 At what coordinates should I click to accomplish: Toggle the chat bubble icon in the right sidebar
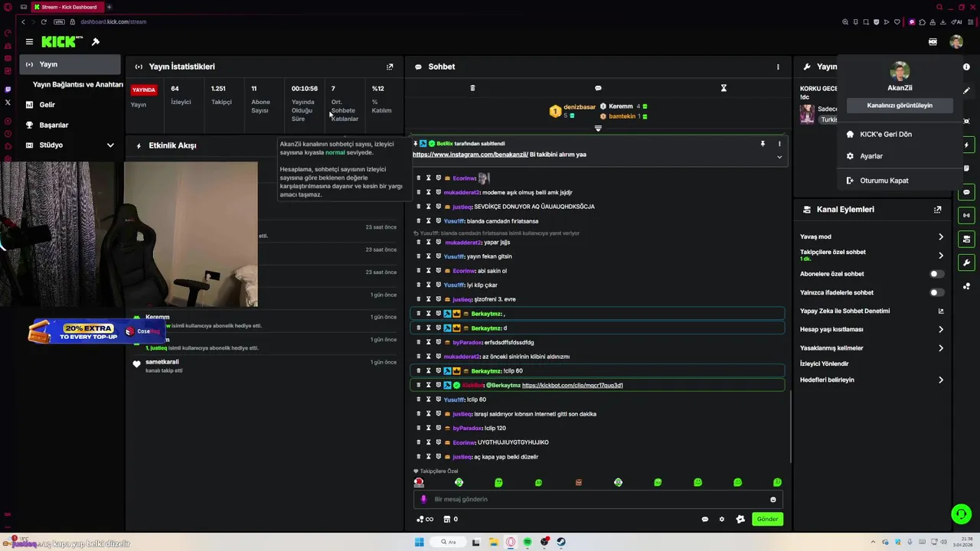[x=966, y=192]
